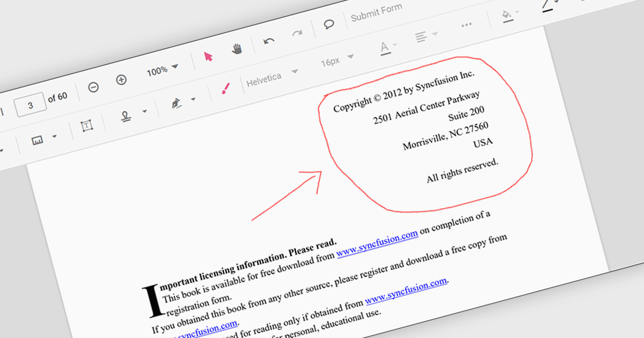Click the bold 'Important licensing information. Please read.' heading

point(248,265)
